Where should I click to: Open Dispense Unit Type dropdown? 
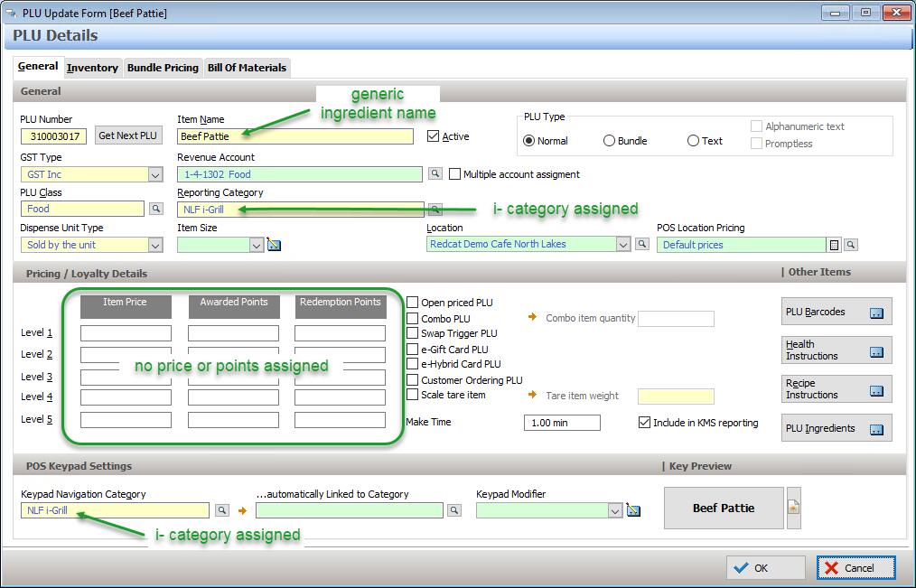pyautogui.click(x=154, y=245)
